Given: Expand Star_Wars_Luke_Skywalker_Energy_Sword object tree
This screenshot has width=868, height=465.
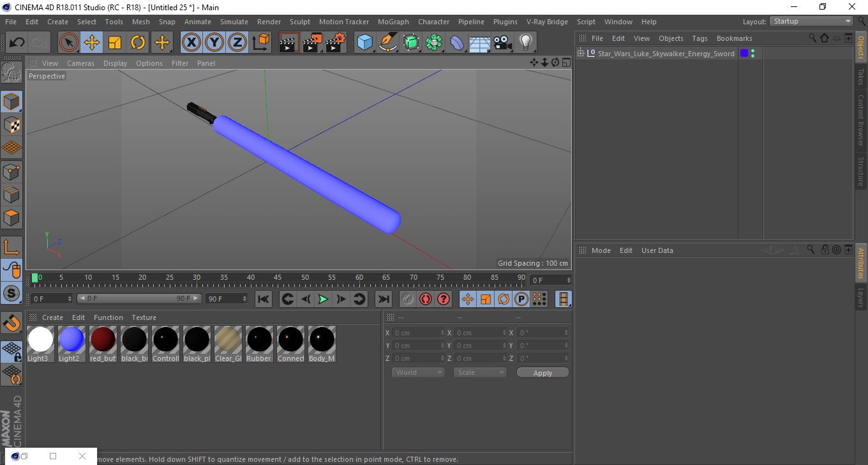Looking at the screenshot, I should click(581, 53).
